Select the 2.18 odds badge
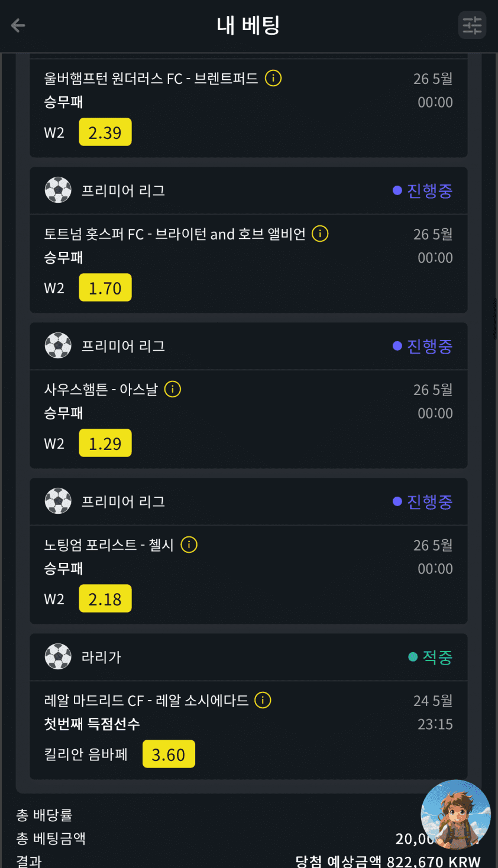Viewport: 498px width, 868px height. [105, 599]
